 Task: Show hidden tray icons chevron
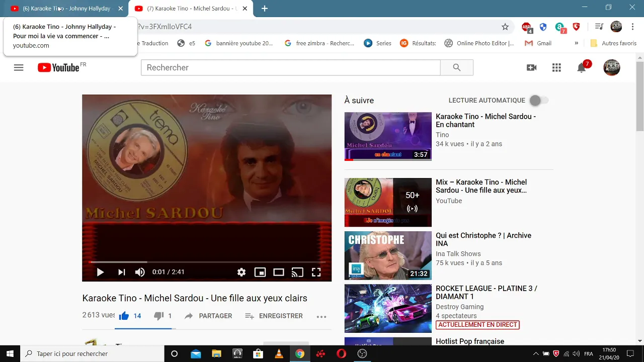pyautogui.click(x=536, y=354)
